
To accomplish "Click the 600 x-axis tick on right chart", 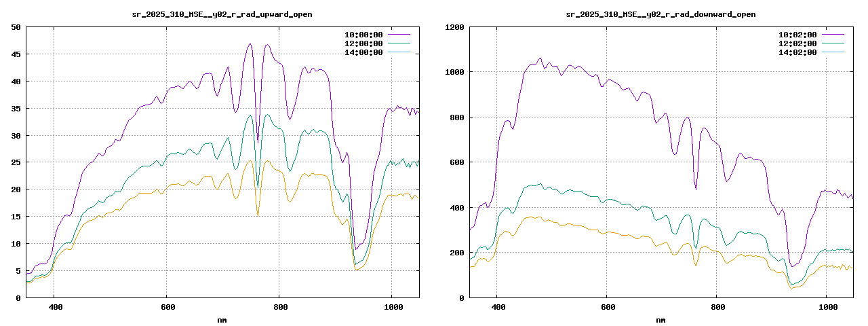I will click(608, 307).
